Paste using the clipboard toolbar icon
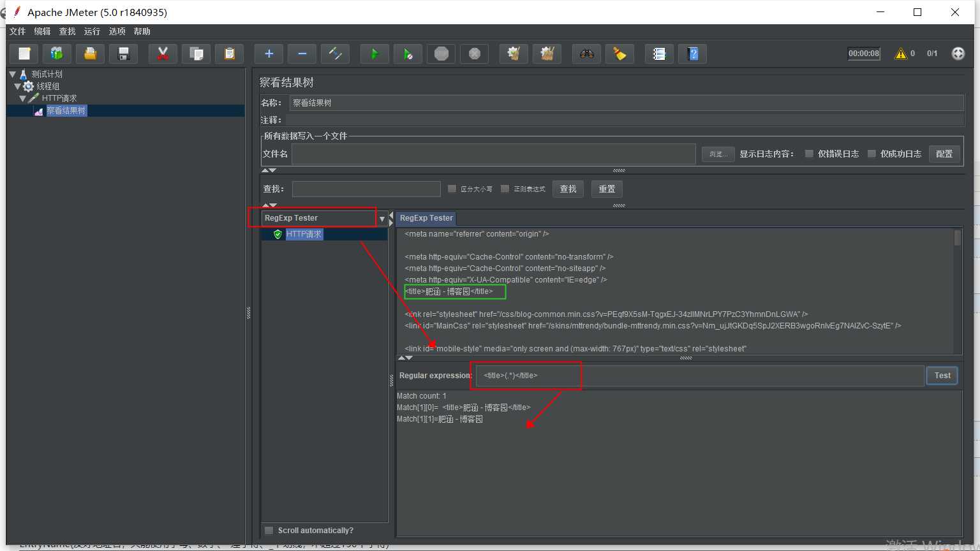 pos(229,54)
